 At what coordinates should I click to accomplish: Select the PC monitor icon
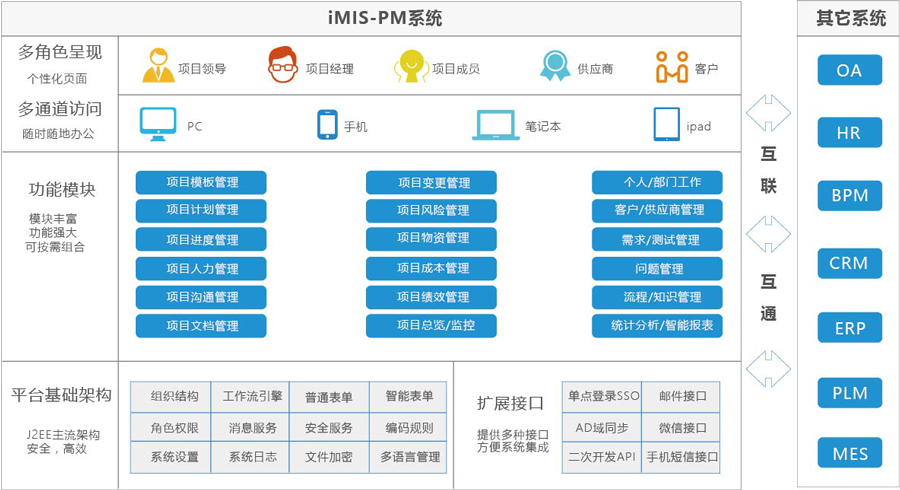[158, 124]
